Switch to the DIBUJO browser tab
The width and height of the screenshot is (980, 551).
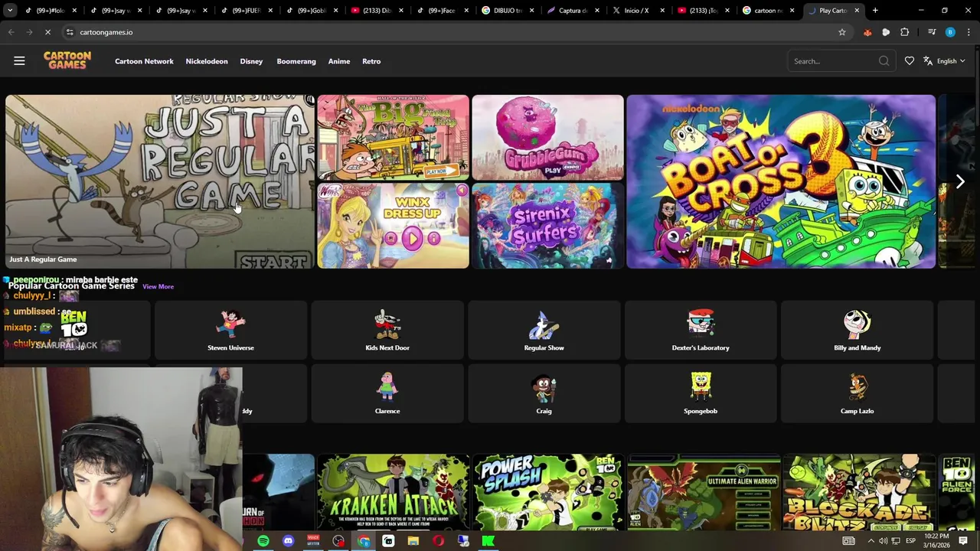(508, 11)
